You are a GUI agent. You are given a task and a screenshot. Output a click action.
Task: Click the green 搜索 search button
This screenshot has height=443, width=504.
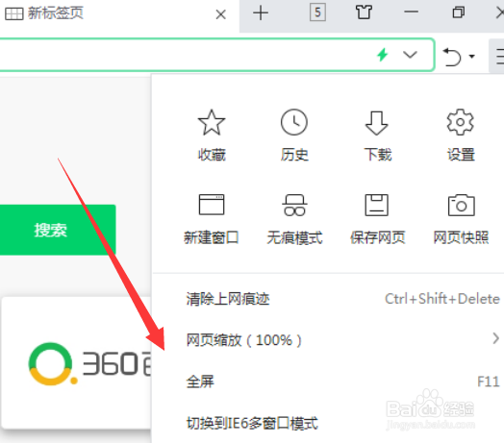pyautogui.click(x=57, y=230)
